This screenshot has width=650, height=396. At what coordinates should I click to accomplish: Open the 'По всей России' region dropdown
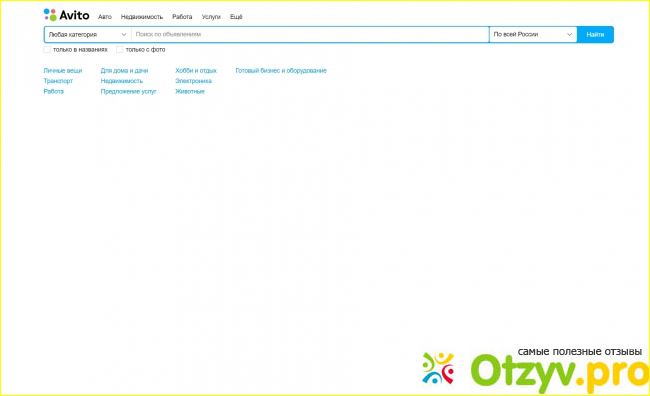[533, 34]
